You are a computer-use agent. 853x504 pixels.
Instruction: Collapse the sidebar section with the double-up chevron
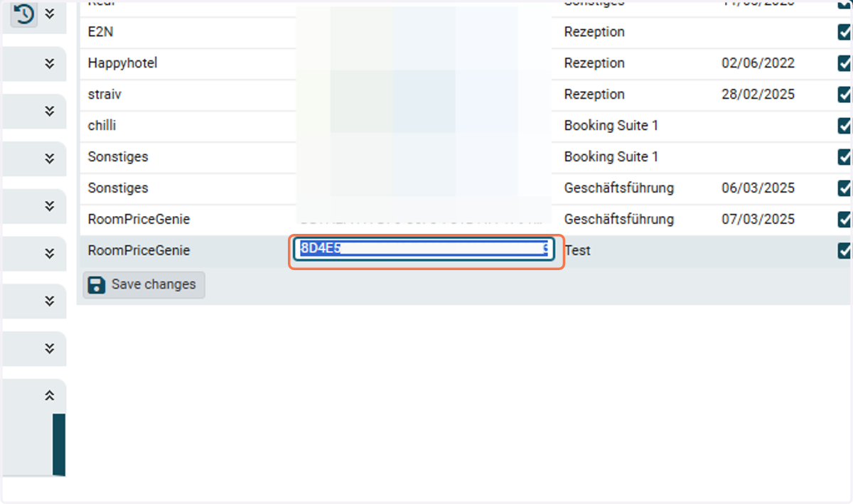[x=49, y=395]
